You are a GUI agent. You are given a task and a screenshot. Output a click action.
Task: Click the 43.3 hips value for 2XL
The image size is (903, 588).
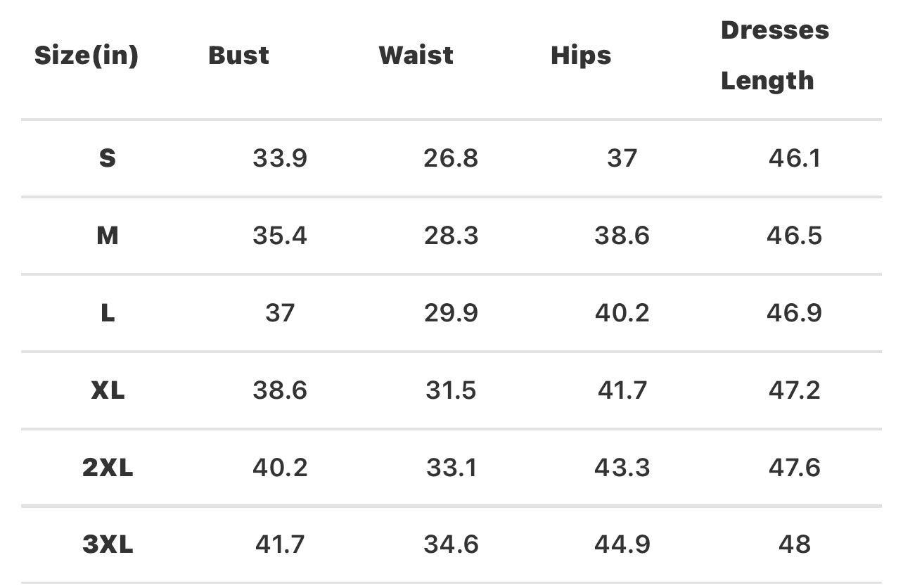pos(622,468)
